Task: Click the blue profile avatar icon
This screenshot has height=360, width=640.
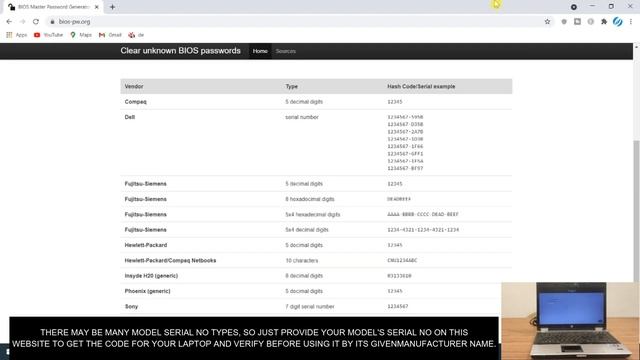Action: click(618, 22)
